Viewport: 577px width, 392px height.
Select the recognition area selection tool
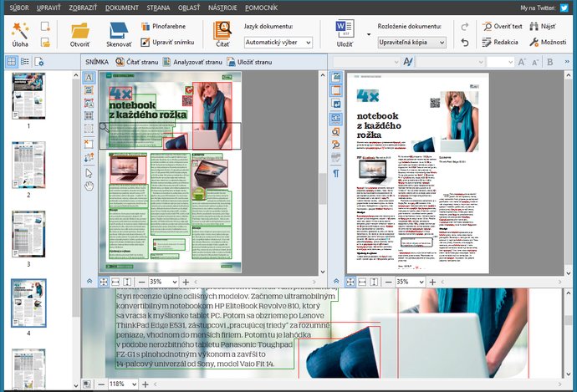[89, 129]
